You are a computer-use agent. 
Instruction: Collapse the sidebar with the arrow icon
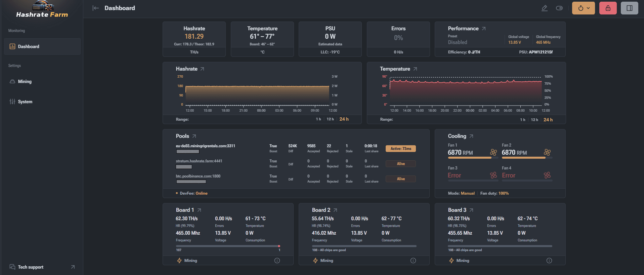[x=96, y=8]
